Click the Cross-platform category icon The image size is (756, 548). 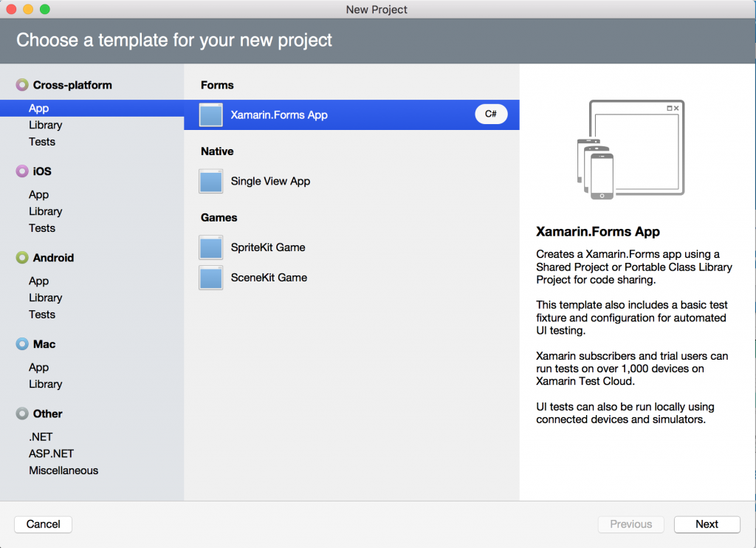22,85
